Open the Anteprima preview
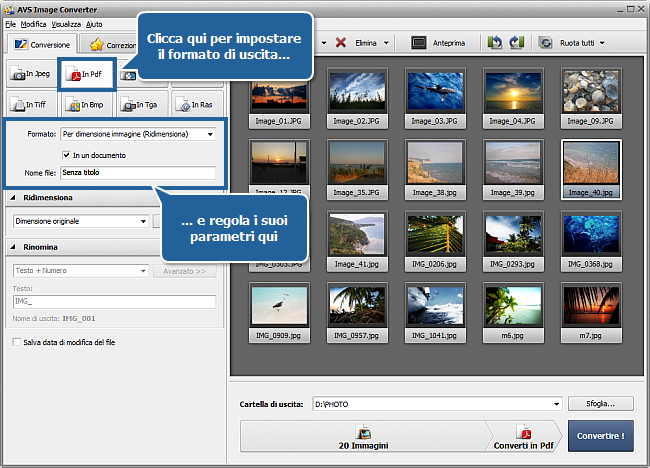This screenshot has width=650, height=468. (x=436, y=43)
